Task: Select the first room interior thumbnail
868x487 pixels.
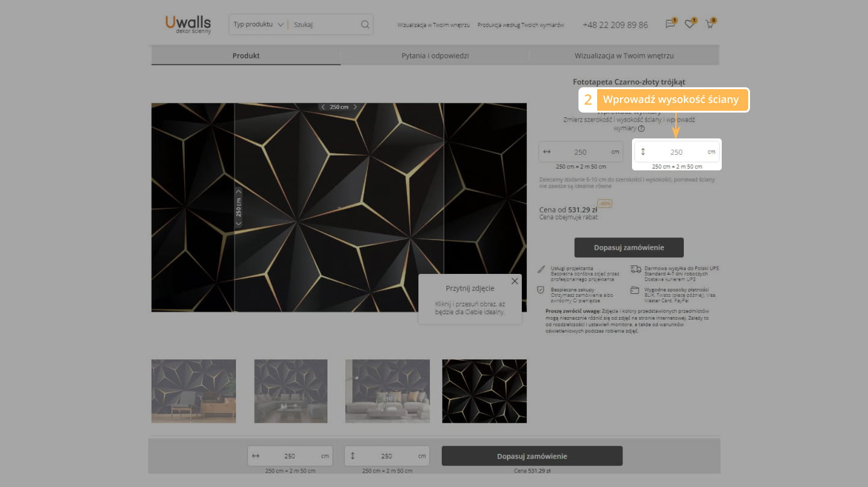Action: pyautogui.click(x=193, y=391)
